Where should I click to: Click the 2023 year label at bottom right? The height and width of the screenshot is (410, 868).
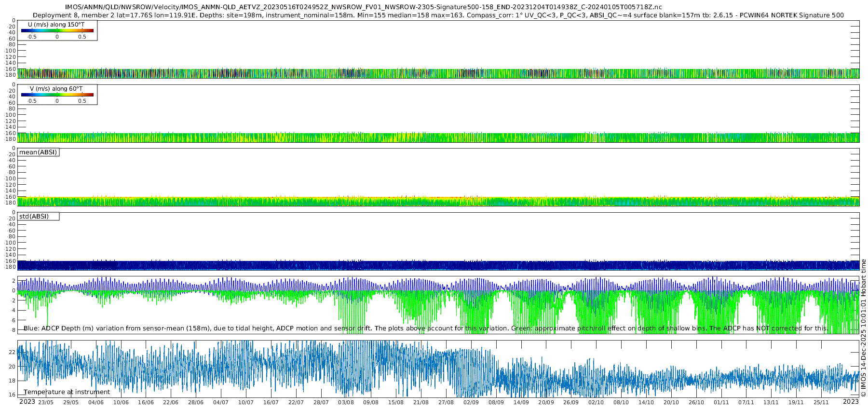[x=851, y=402]
